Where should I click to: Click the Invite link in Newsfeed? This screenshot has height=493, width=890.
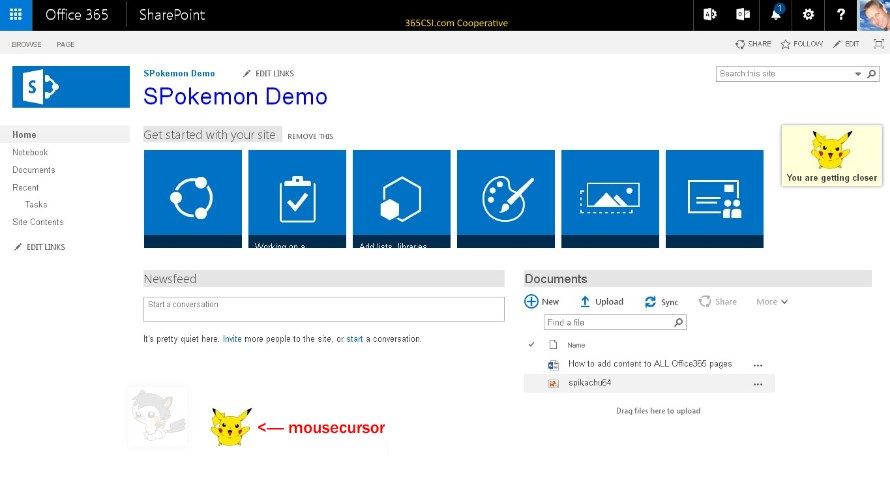[232, 339]
